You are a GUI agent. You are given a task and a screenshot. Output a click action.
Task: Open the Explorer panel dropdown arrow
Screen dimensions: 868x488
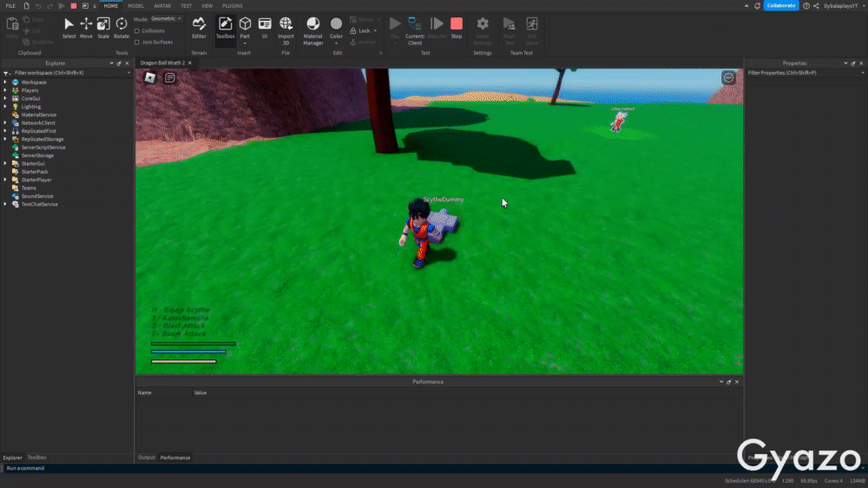pos(111,63)
